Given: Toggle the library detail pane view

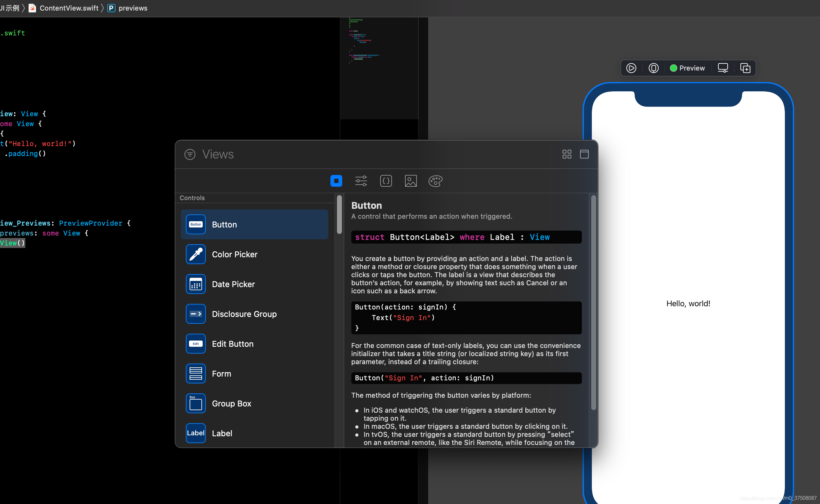Looking at the screenshot, I should tap(584, 154).
